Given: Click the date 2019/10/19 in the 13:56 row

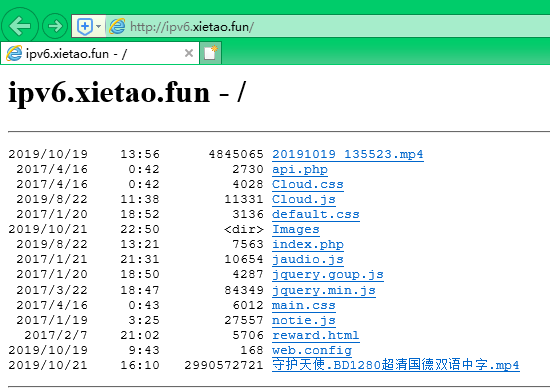Looking at the screenshot, I should [48, 154].
